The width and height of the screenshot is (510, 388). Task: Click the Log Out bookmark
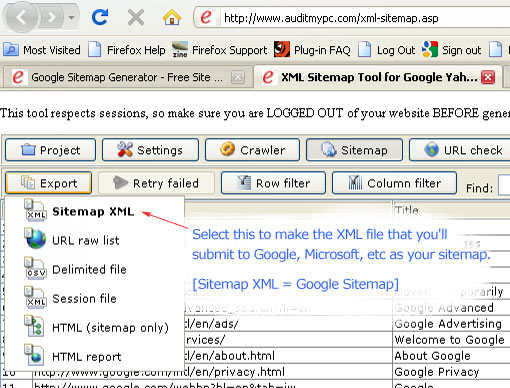pyautogui.click(x=387, y=50)
